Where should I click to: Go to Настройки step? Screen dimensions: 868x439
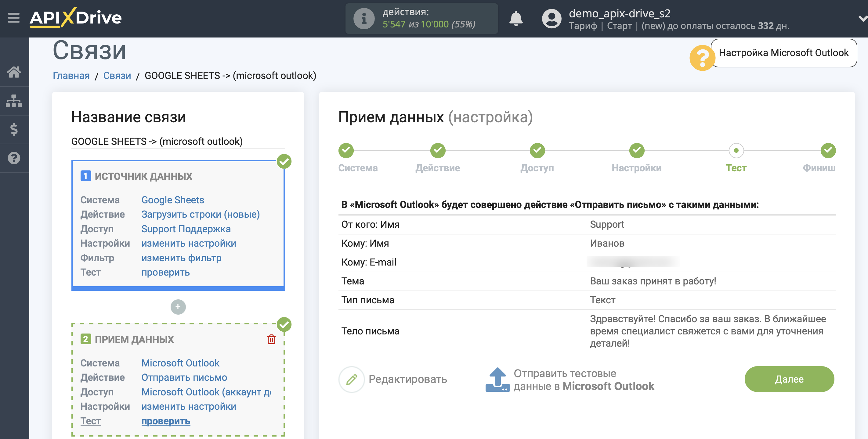pos(637,151)
